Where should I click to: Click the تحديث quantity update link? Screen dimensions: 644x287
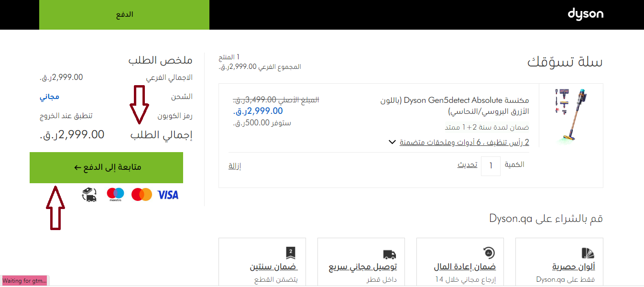(467, 165)
